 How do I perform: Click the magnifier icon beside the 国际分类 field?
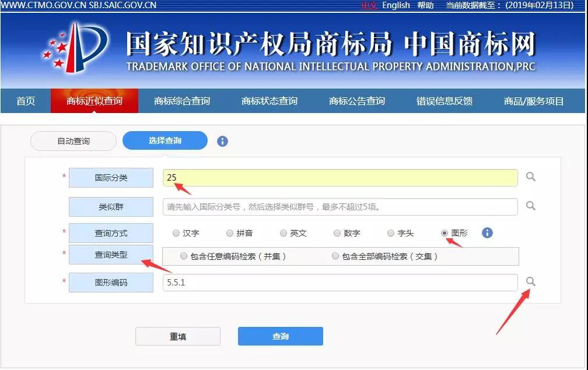[530, 178]
